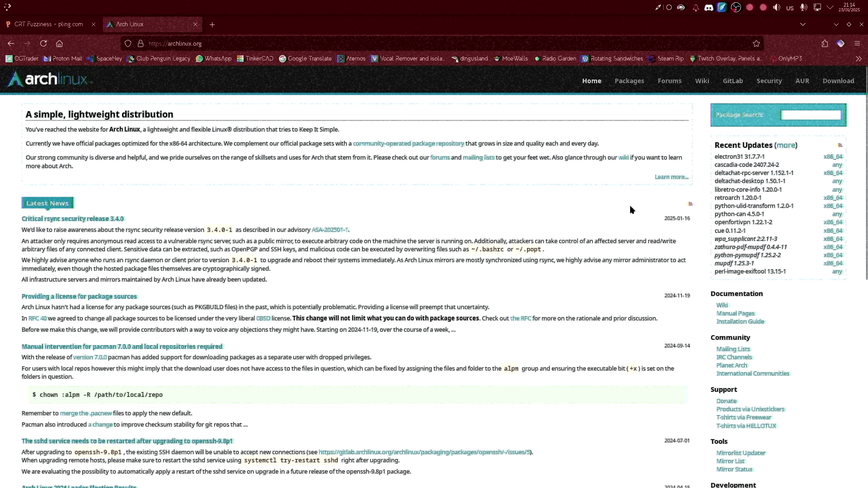This screenshot has width=868, height=488.
Task: Reload the Arch Linux page
Action: [43, 44]
